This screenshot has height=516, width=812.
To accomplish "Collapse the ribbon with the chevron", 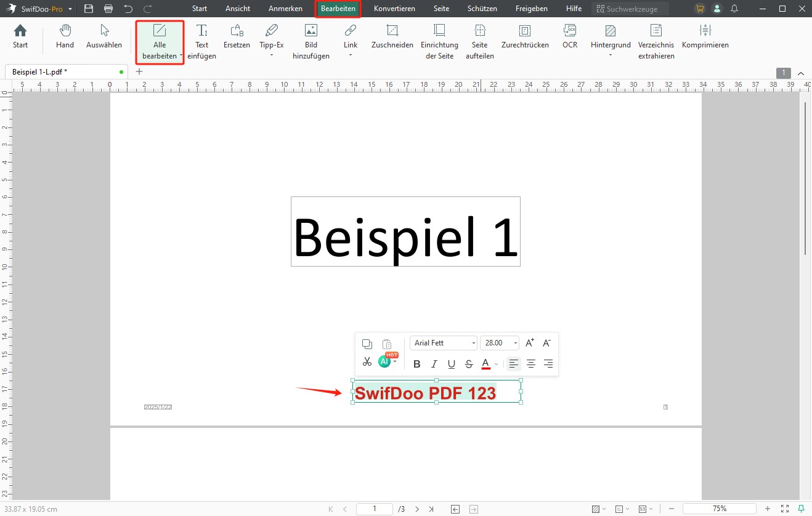I will coord(801,73).
